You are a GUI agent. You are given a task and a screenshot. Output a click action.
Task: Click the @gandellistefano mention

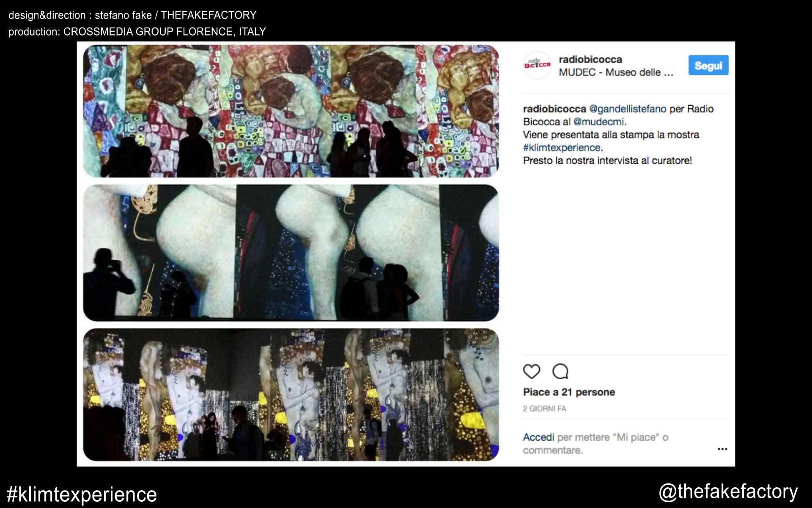coord(628,109)
